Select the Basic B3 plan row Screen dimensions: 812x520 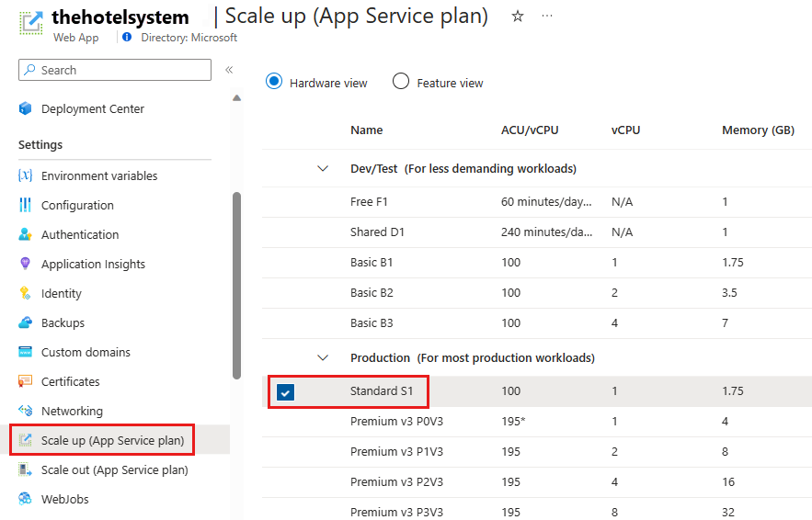click(537, 322)
